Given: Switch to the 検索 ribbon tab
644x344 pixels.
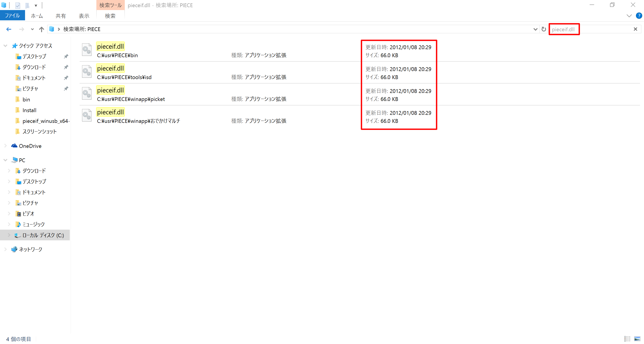Looking at the screenshot, I should point(110,16).
